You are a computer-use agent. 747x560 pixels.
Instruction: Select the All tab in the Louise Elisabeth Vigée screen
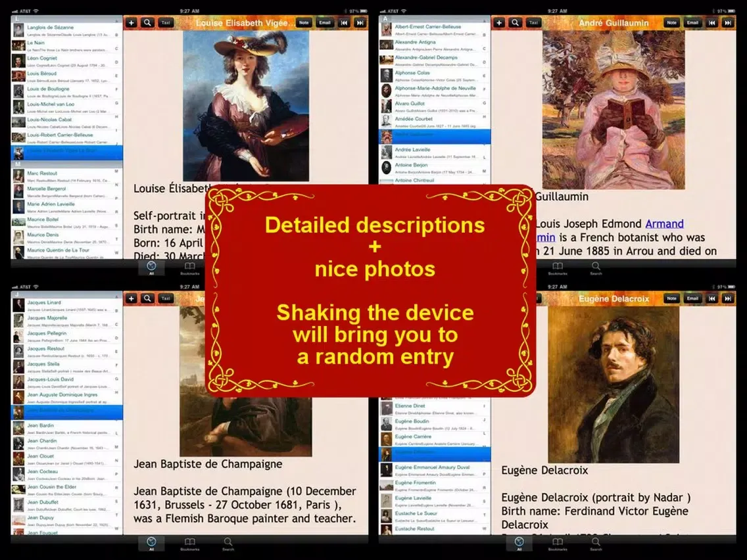tap(151, 268)
